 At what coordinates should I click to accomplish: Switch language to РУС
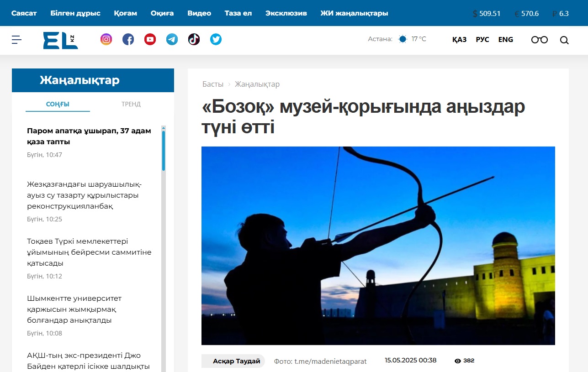tap(482, 40)
